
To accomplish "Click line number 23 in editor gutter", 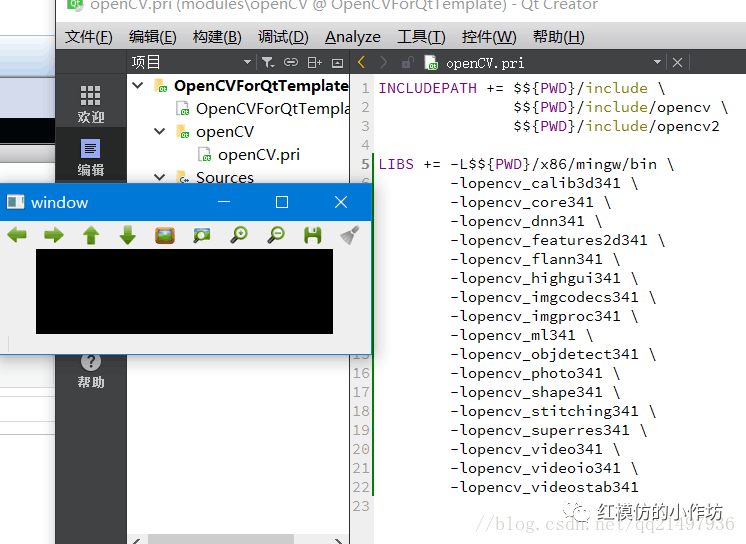I will point(361,506).
